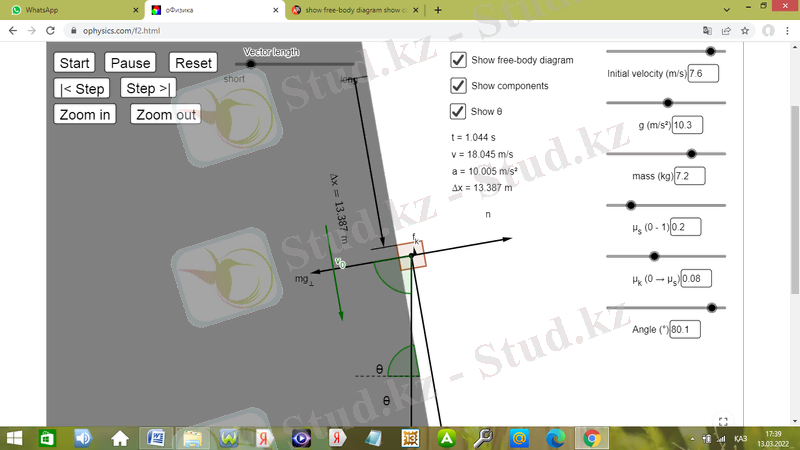The image size is (800, 450).
Task: Share this page icon
Action: point(726,31)
